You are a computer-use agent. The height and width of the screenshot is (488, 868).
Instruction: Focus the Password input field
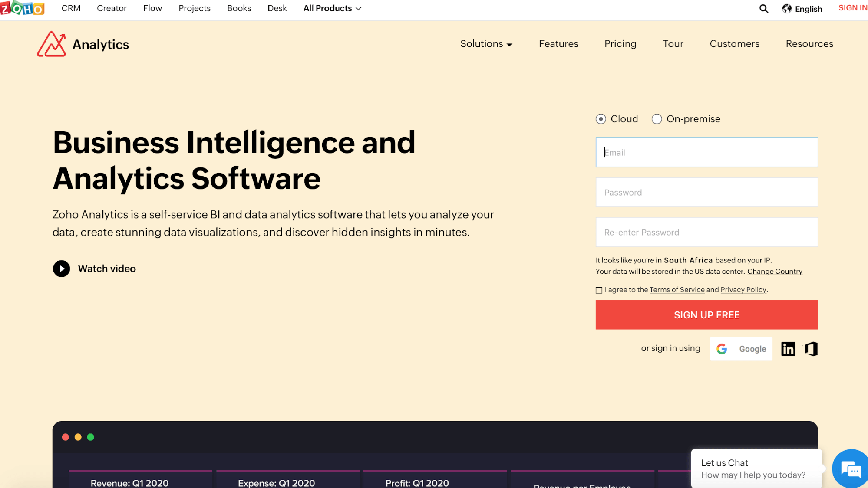point(706,192)
